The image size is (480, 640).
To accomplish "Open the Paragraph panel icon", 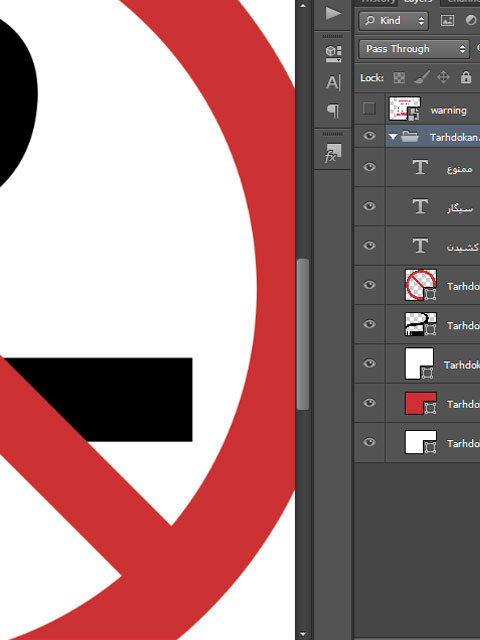I will tap(333, 111).
